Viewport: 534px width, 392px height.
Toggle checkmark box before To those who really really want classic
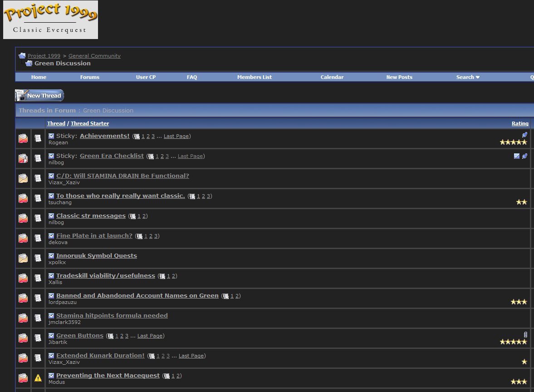click(51, 196)
